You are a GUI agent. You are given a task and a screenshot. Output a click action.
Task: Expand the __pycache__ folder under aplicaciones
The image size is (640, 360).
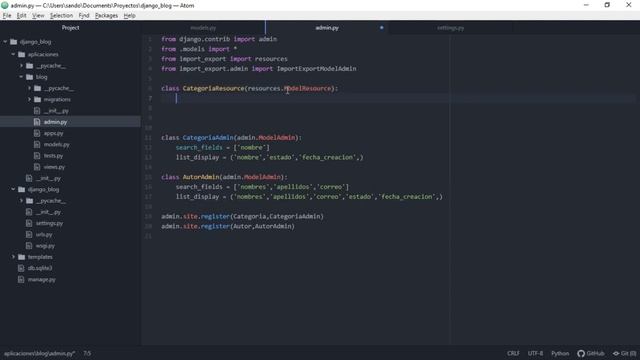pos(22,66)
